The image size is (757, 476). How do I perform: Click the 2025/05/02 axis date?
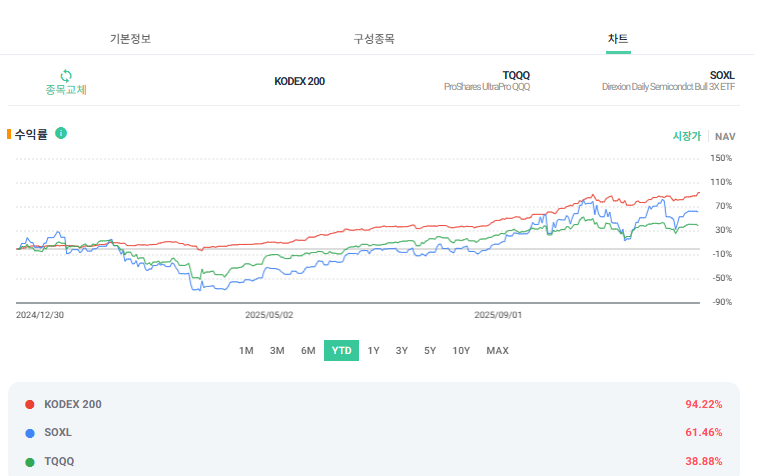[269, 315]
